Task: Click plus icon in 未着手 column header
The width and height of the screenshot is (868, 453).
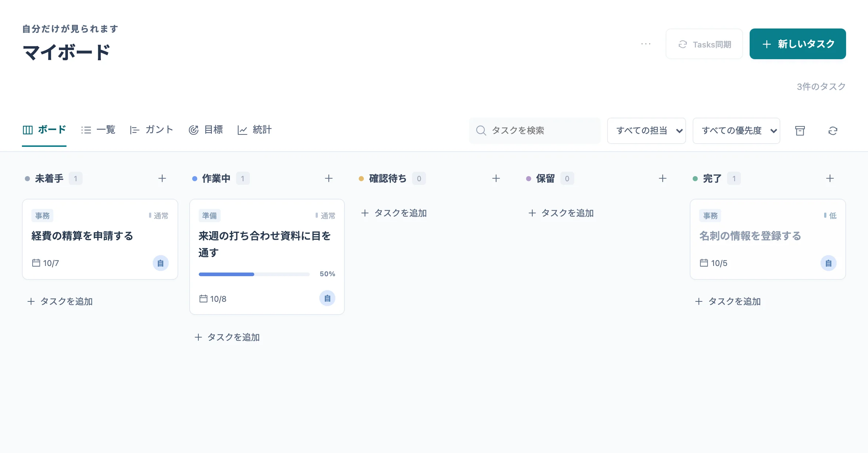Action: (x=162, y=178)
